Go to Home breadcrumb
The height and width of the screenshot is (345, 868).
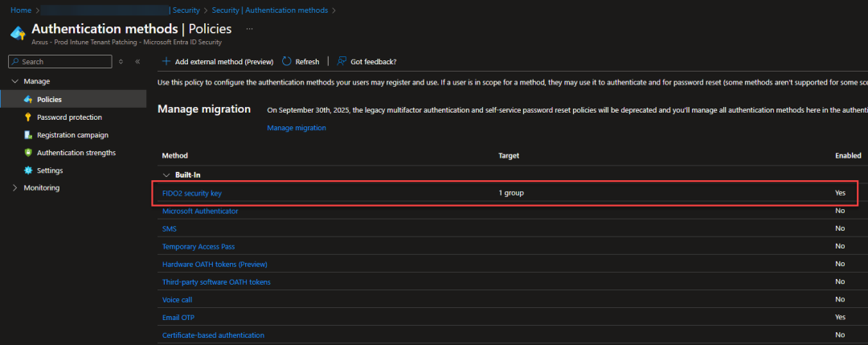click(20, 10)
